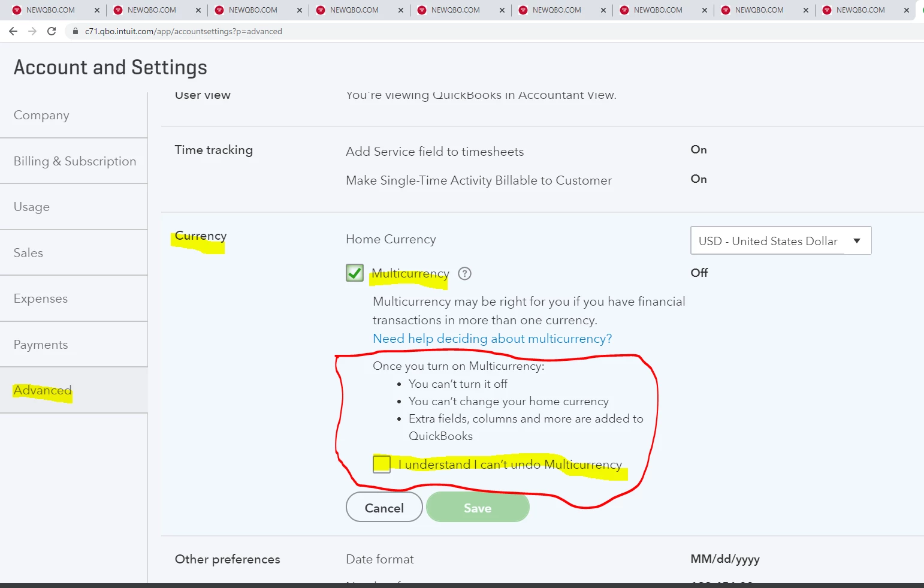924x588 pixels.
Task: Click the green Save button
Action: [478, 508]
